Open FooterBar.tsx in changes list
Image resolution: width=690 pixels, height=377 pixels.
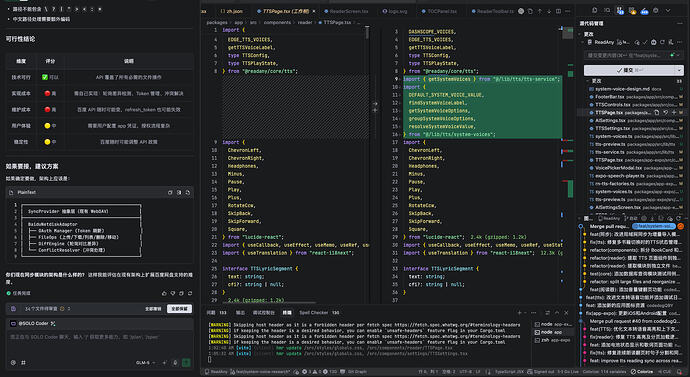[x=609, y=97]
